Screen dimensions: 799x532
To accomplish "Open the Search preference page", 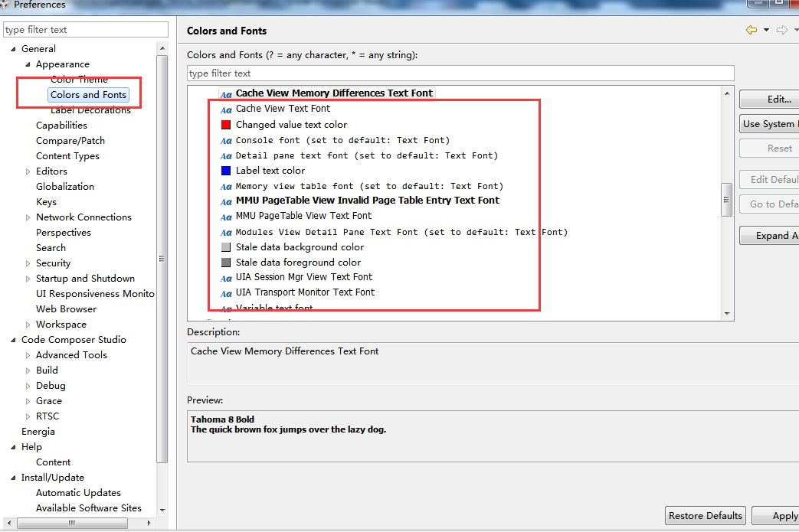I will 51,247.
